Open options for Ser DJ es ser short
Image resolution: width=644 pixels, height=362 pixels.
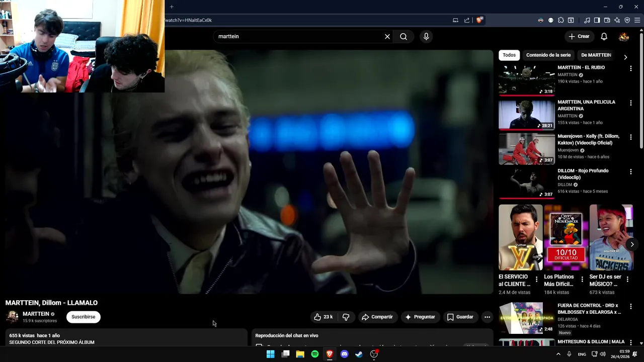tap(627, 279)
